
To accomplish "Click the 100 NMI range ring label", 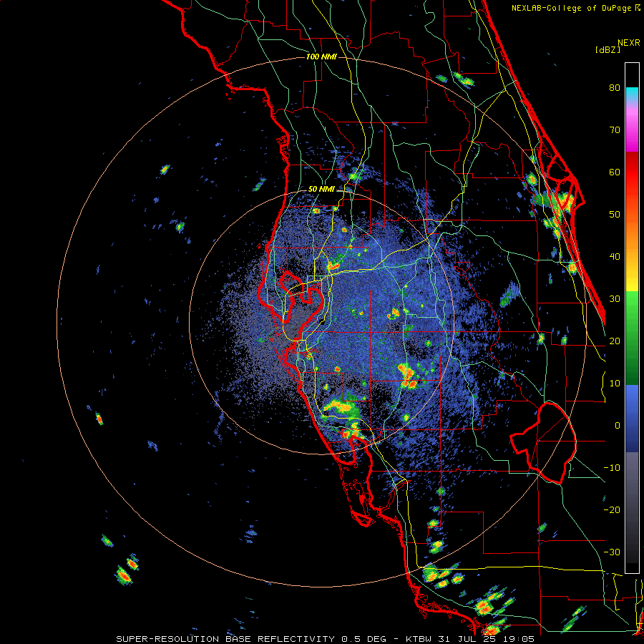I will (x=321, y=57).
